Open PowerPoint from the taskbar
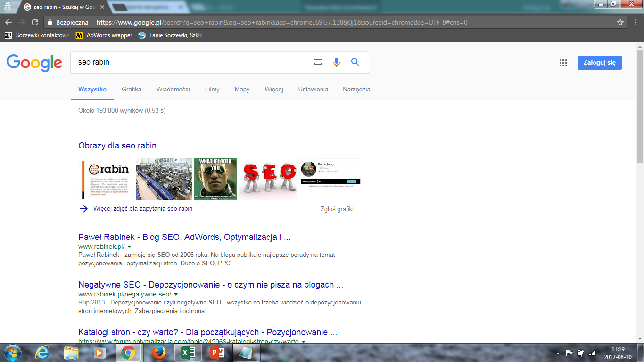This screenshot has width=644, height=362. (216, 353)
